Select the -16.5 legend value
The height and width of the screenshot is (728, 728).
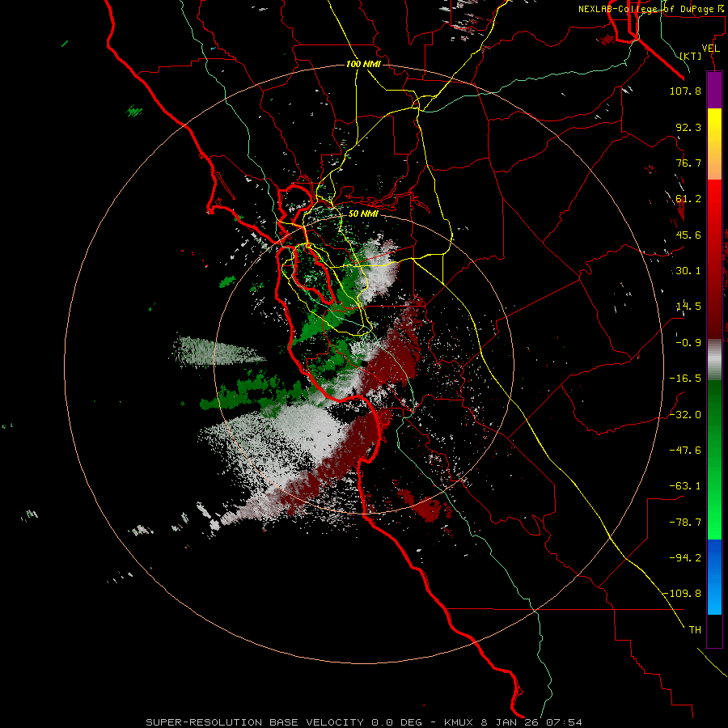point(685,379)
